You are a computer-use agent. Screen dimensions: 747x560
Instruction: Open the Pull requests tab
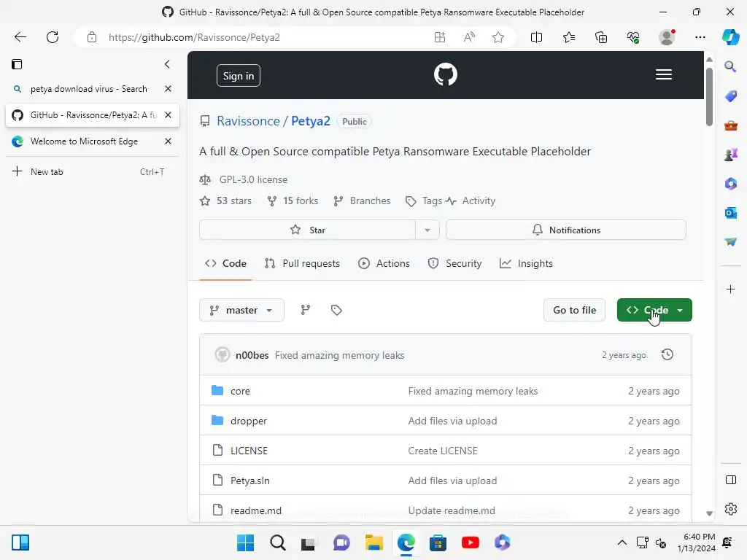(302, 263)
